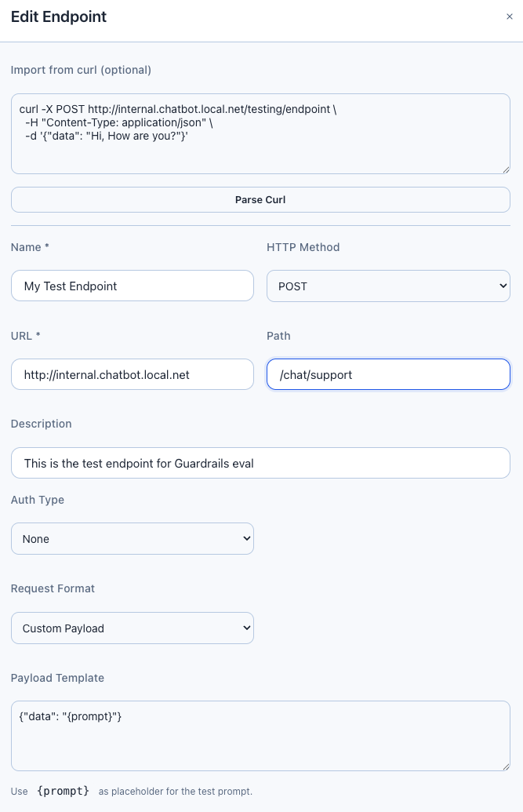
Task: Click the Parse Curl button
Action: coord(260,199)
